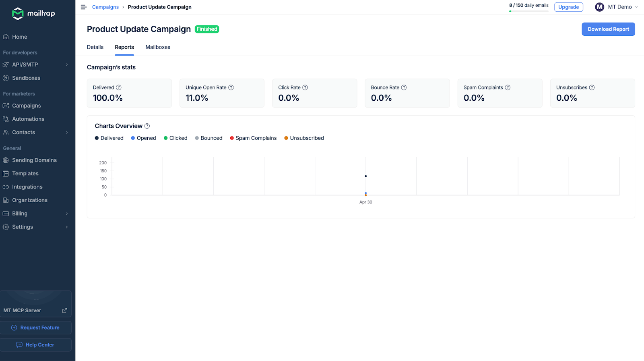Viewport: 644px width, 361px height.
Task: Click help icon next to Unique Open Rate
Action: point(231,87)
